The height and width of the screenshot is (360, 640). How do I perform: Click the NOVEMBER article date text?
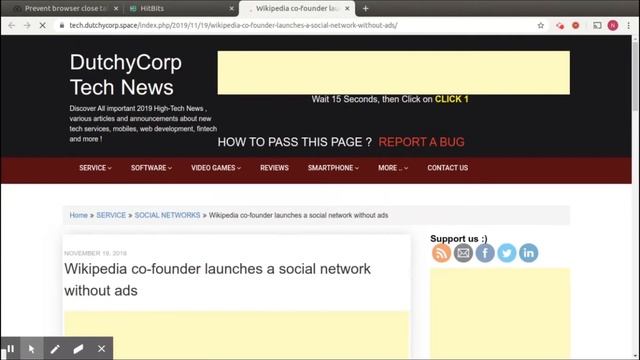96,253
